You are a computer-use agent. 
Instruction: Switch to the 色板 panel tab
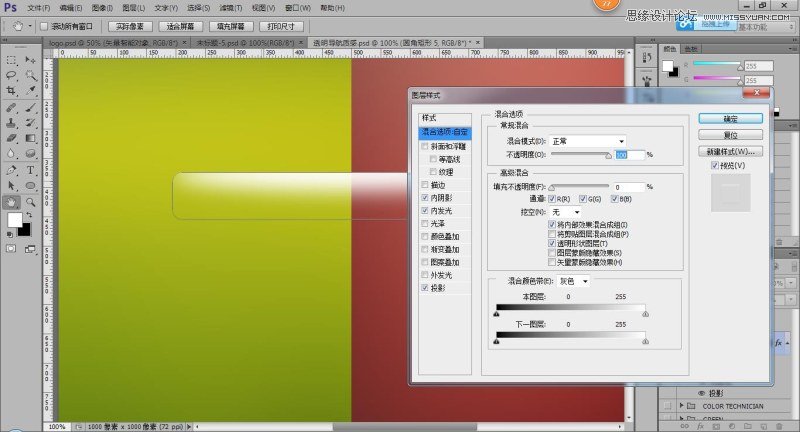pos(691,49)
